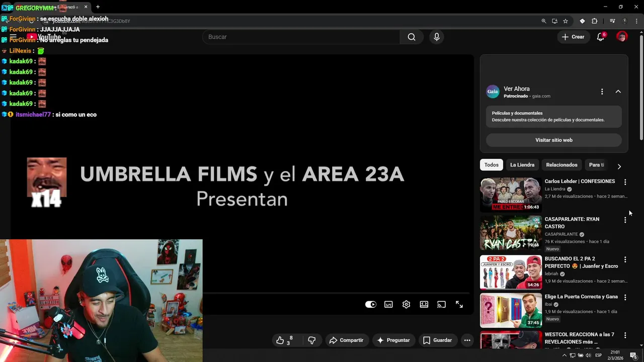Open Carlos Lehder CONFESIONES thumbnail
Screen dimensions: 644x362
click(511, 195)
